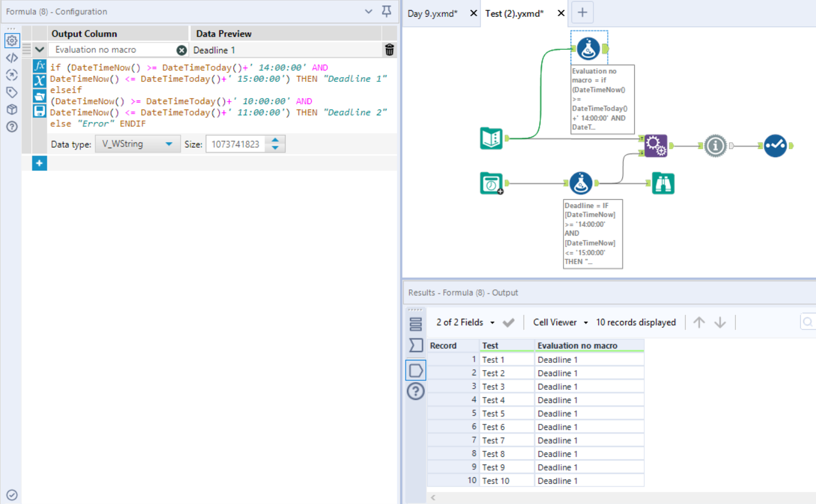Collapse the Evaluation no macro expression
Viewport: 816px width, 504px height.
point(39,50)
